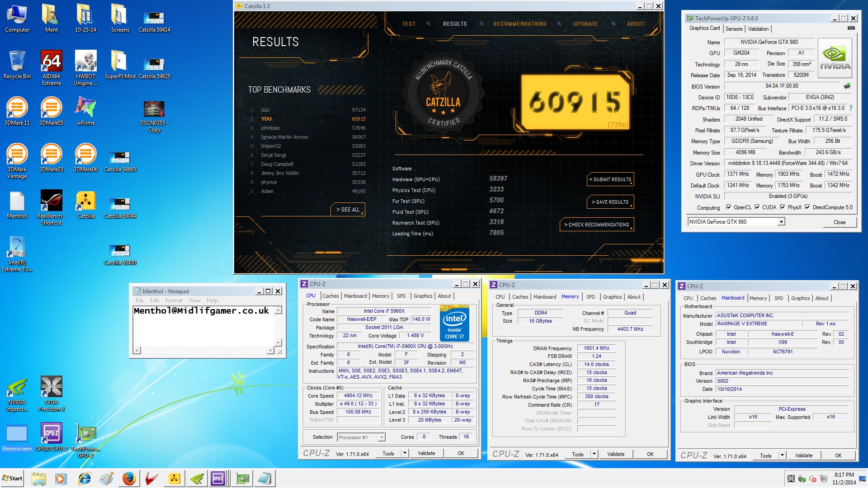Open the Processor #1 selection dropdown
This screenshot has width=868, height=488.
coord(382,437)
